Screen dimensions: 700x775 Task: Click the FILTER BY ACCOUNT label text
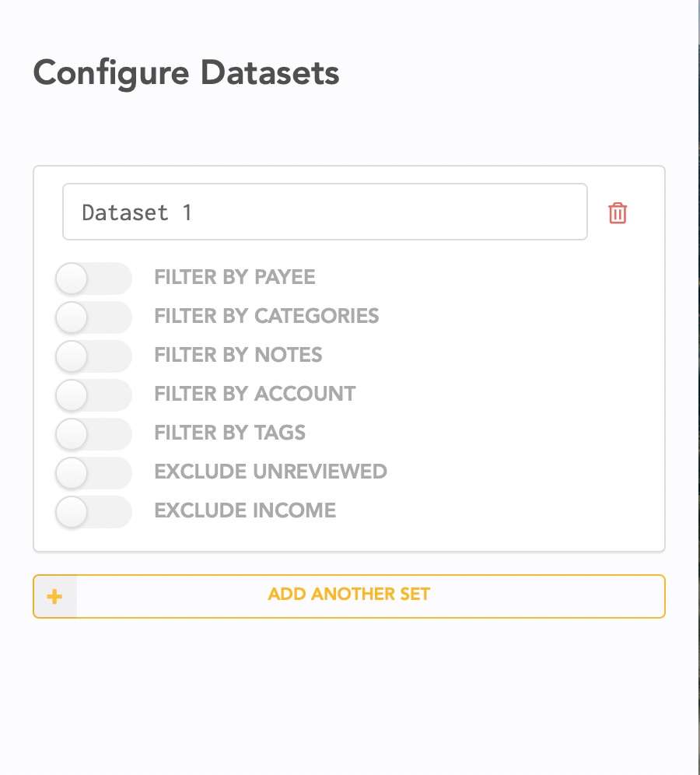tap(255, 394)
